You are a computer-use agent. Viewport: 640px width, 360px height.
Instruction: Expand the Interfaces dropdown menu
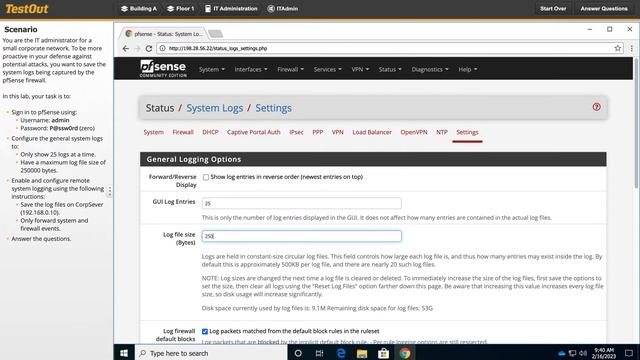coord(251,69)
